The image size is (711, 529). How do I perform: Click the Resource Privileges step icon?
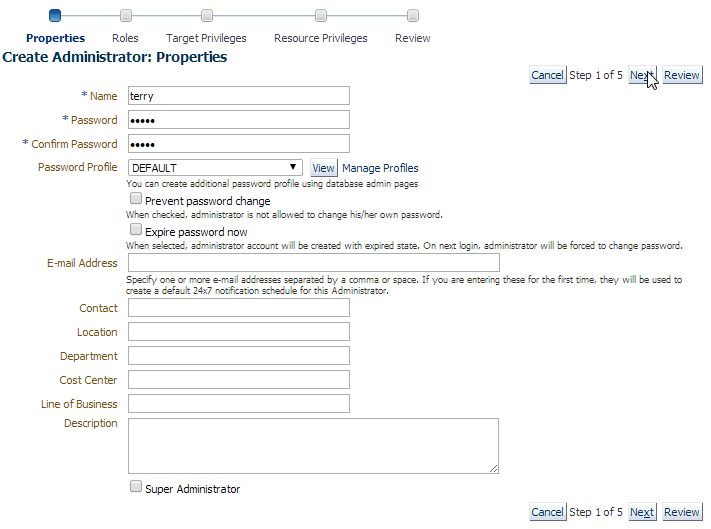[321, 15]
